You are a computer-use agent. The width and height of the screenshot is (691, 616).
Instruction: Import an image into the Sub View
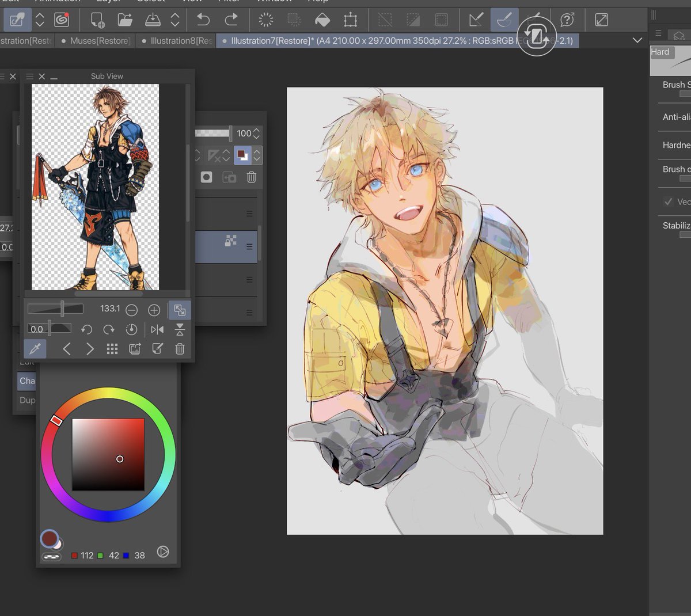[135, 349]
